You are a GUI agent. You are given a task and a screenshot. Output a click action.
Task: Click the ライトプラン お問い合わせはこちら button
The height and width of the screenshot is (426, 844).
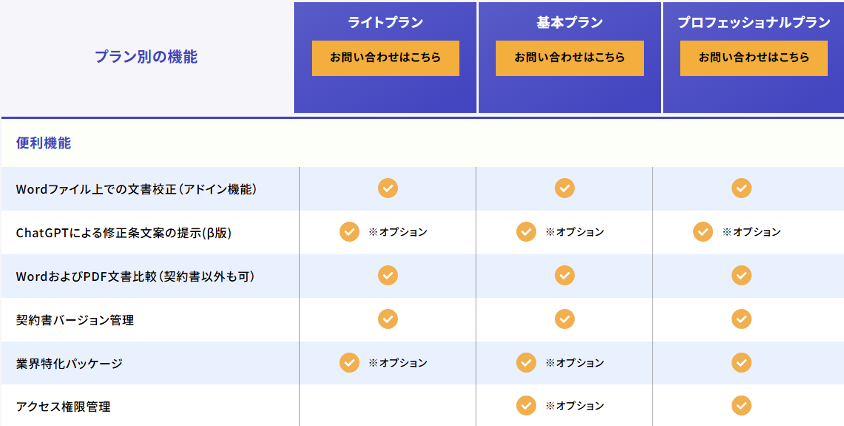click(385, 58)
